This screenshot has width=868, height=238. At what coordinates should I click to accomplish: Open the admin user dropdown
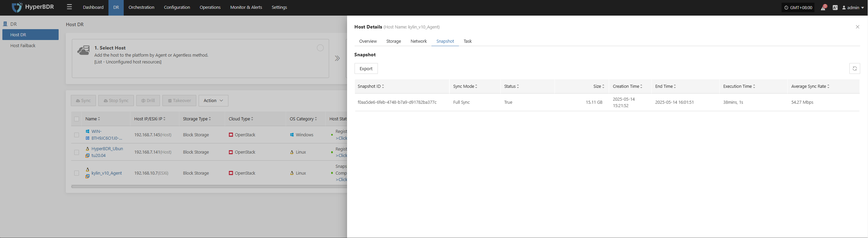pyautogui.click(x=853, y=7)
